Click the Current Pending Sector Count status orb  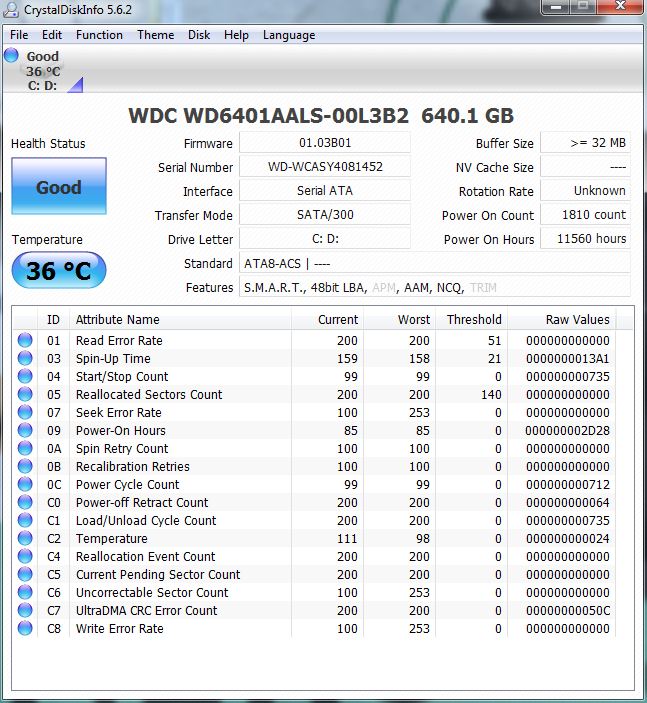(x=25, y=574)
